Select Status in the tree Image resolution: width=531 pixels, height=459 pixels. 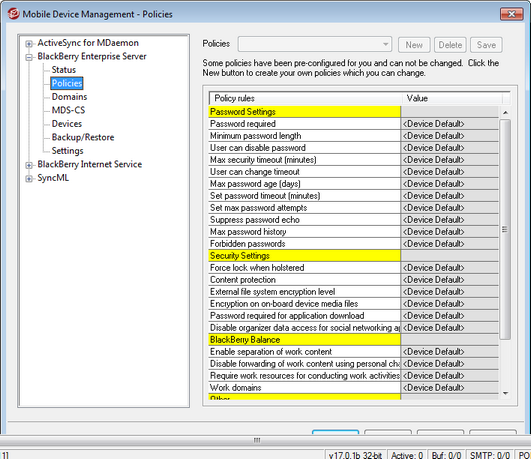(64, 70)
